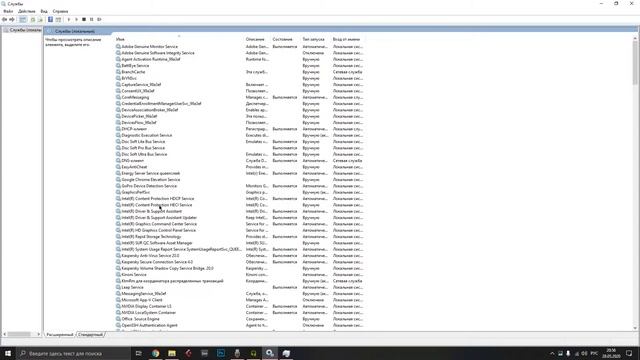Image resolution: width=640 pixels, height=360 pixels.
Task: Open the Файл menu
Action: pos(8,11)
